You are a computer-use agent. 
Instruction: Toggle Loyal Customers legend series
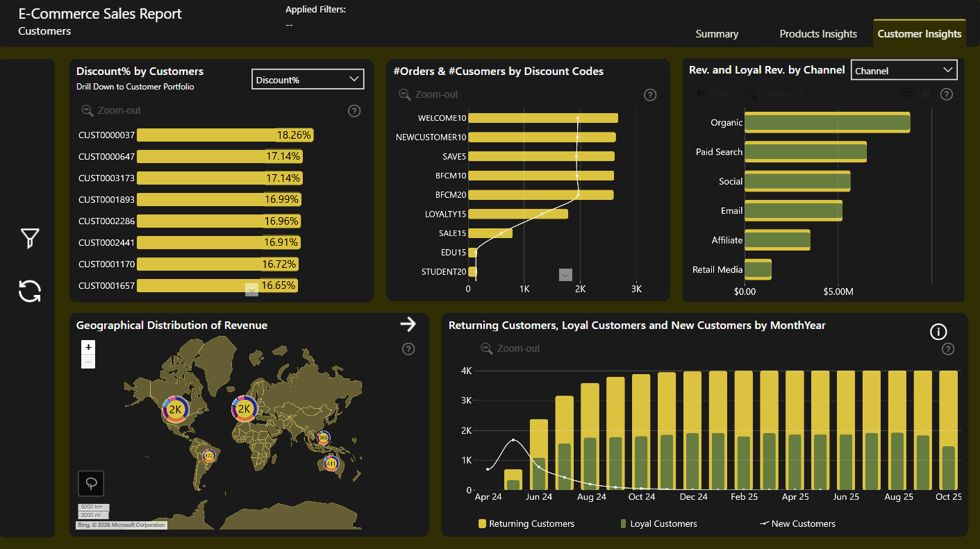[658, 524]
